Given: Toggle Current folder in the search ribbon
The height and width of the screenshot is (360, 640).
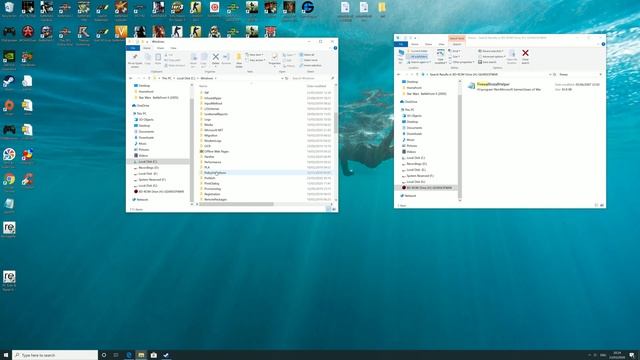Looking at the screenshot, I should 417,51.
